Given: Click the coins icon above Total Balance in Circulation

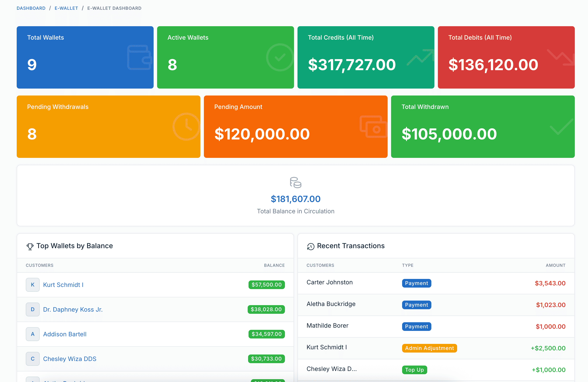Looking at the screenshot, I should (x=296, y=183).
